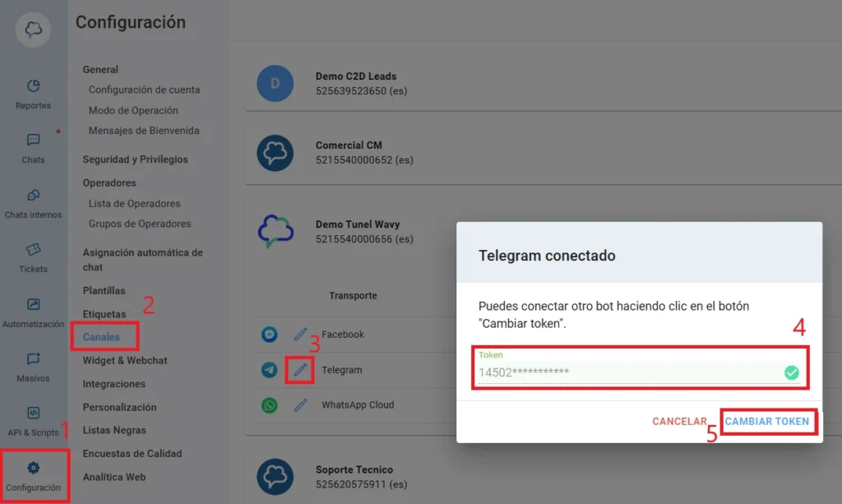Click number 5215540000652 (es)
This screenshot has width=842, height=504.
(364, 160)
